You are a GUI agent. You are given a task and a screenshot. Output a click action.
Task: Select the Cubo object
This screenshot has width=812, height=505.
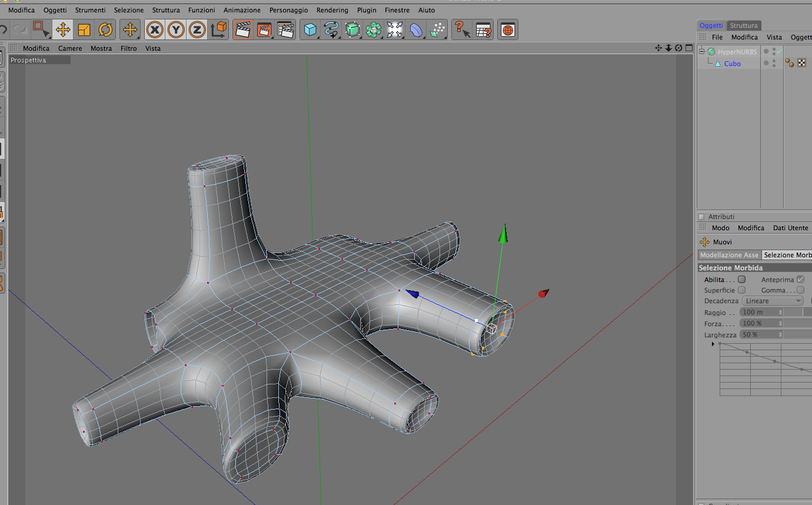(x=733, y=64)
